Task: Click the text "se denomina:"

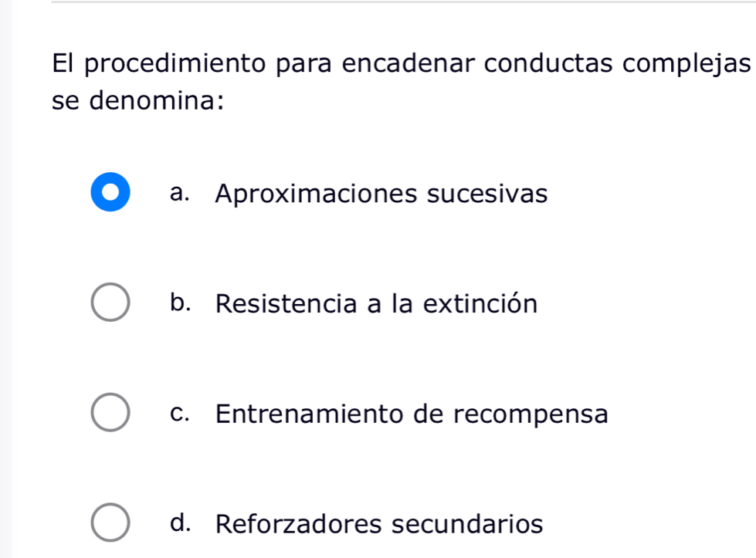Action: (139, 101)
